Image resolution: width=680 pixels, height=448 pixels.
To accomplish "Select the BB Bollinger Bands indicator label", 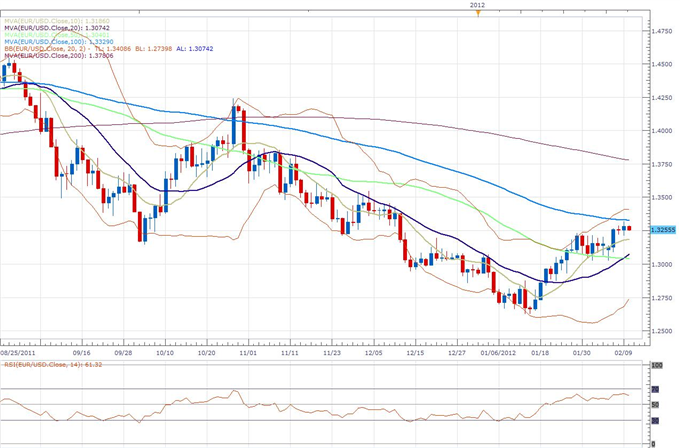I will [x=108, y=49].
